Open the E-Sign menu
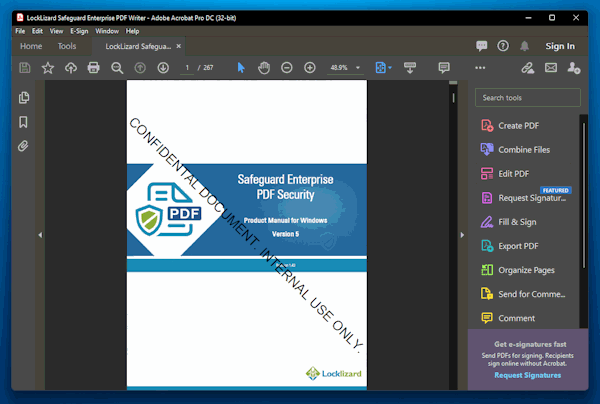 pos(79,31)
